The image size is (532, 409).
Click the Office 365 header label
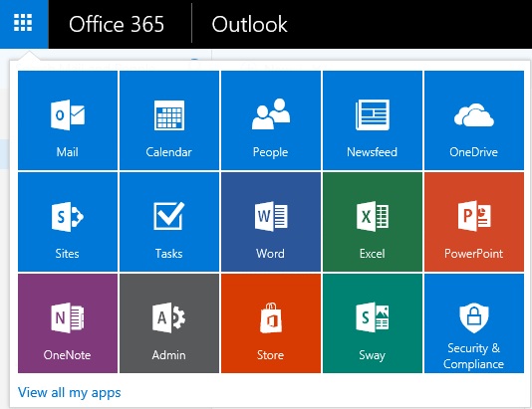[x=117, y=24]
